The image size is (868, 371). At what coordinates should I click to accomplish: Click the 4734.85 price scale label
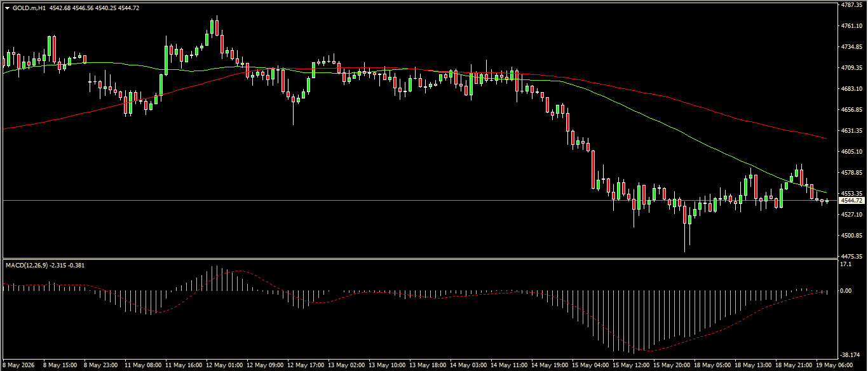click(851, 47)
